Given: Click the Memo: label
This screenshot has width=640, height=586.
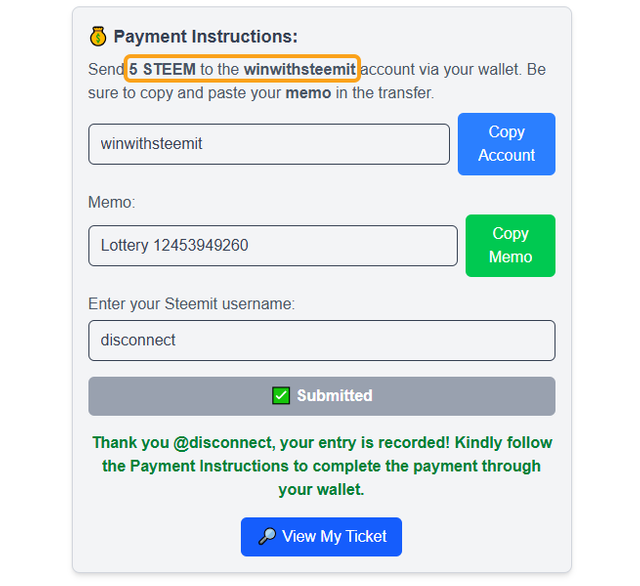Looking at the screenshot, I should (x=111, y=202).
